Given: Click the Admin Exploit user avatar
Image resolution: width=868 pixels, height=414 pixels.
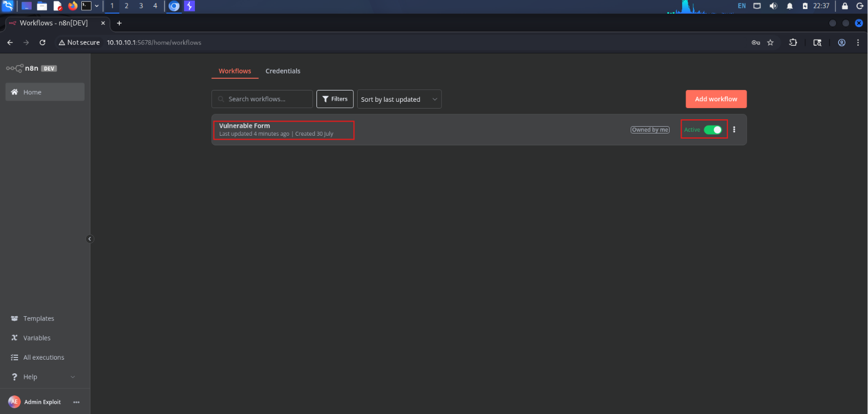Looking at the screenshot, I should (x=14, y=402).
